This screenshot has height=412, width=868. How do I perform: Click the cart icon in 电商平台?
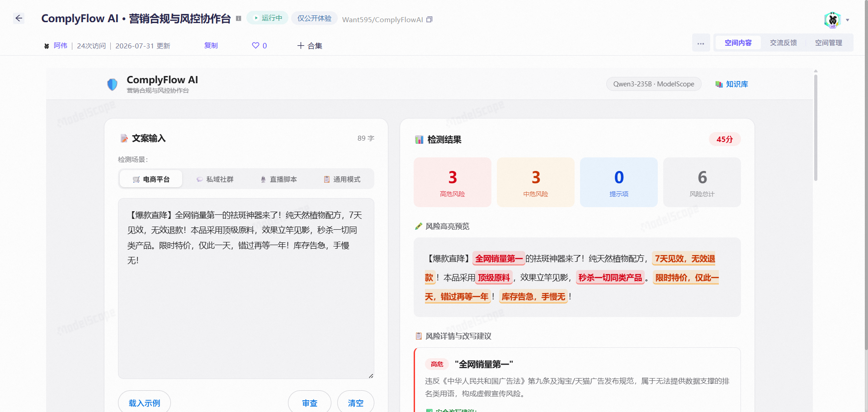[x=136, y=180]
